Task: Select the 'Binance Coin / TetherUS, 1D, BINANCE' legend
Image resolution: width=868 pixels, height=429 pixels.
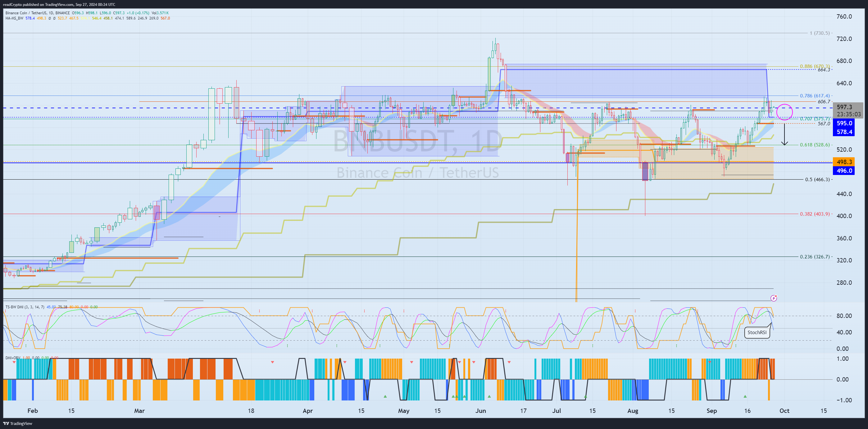Action: (37, 13)
